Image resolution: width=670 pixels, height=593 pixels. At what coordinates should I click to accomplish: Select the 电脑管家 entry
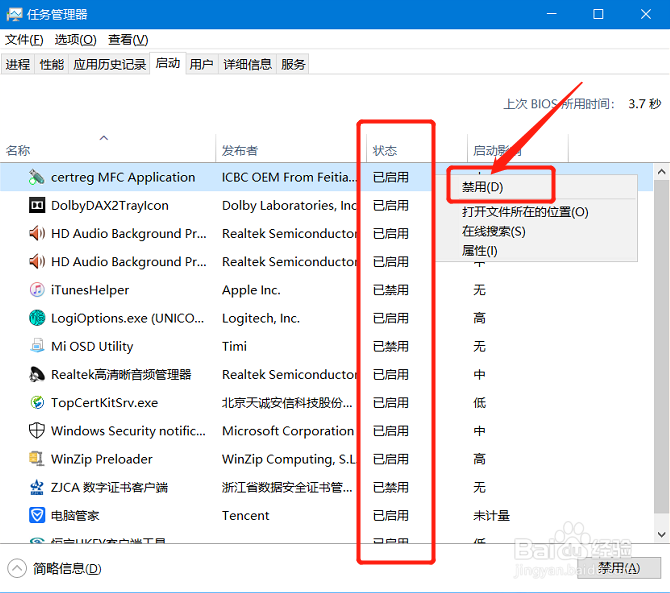[x=75, y=516]
